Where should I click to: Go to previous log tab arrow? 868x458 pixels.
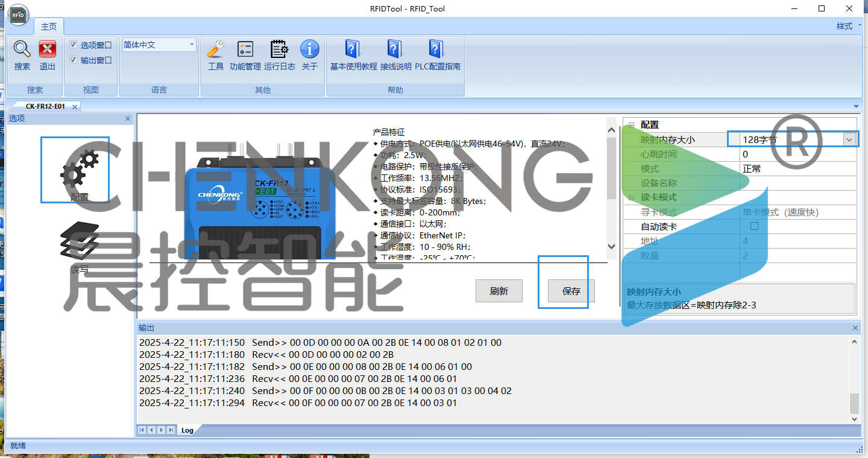151,430
